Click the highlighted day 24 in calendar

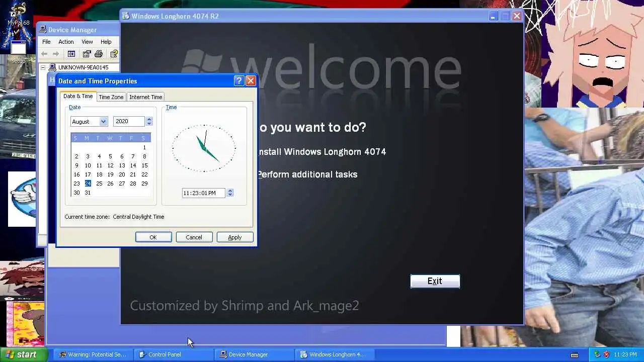coord(88,184)
